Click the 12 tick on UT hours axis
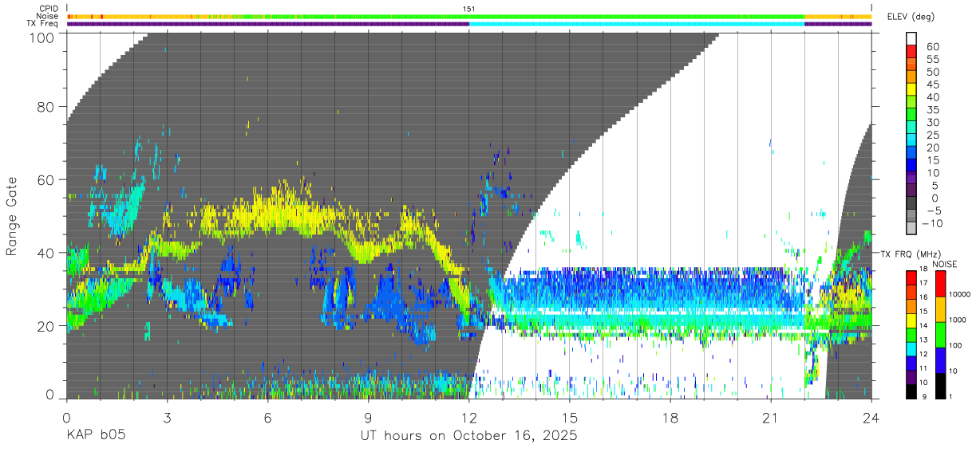 (469, 418)
